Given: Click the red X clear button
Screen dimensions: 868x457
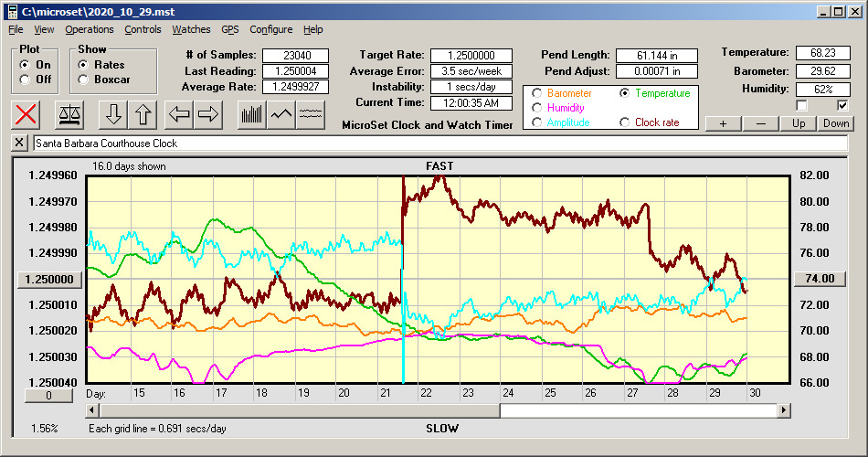Looking at the screenshot, I should click(27, 114).
